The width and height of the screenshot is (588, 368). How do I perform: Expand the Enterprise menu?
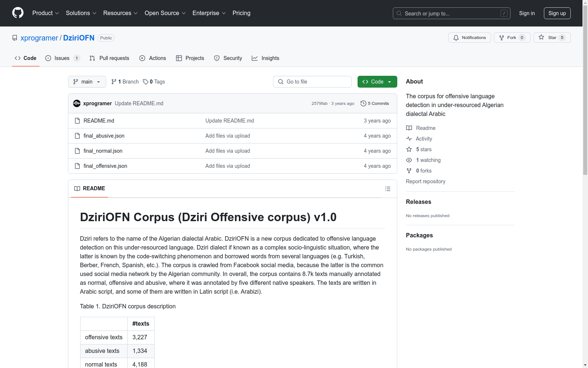pos(209,13)
